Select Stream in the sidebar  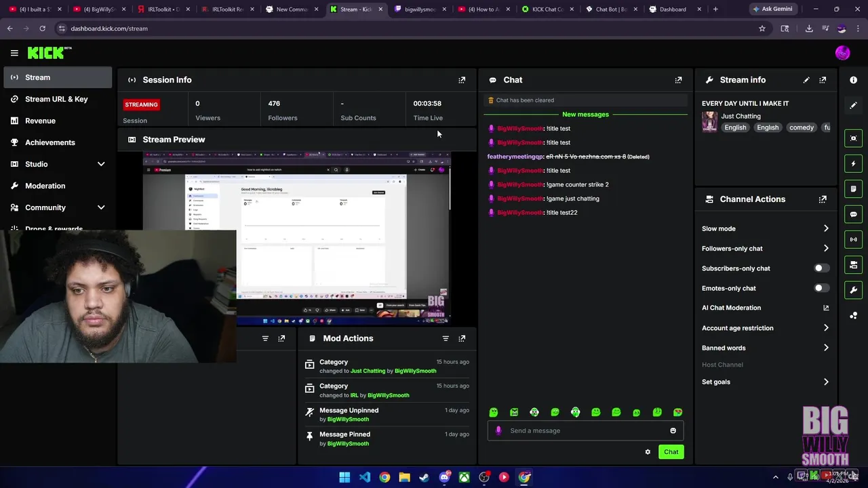point(58,77)
